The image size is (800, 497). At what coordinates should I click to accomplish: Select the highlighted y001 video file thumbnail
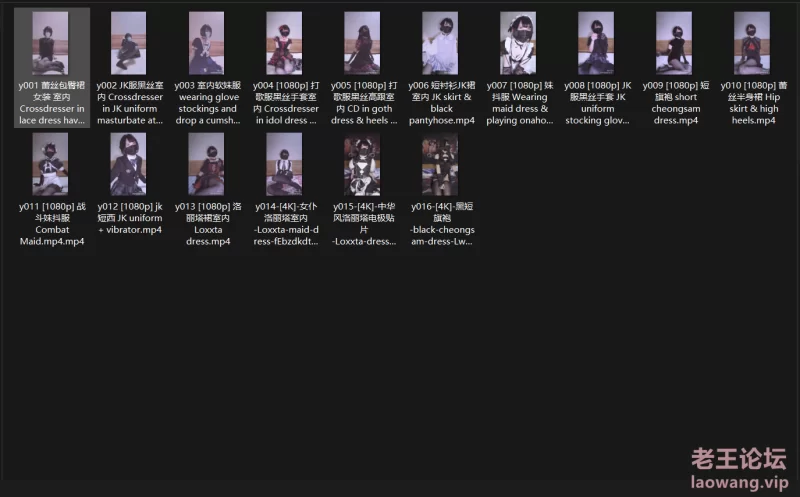click(51, 43)
